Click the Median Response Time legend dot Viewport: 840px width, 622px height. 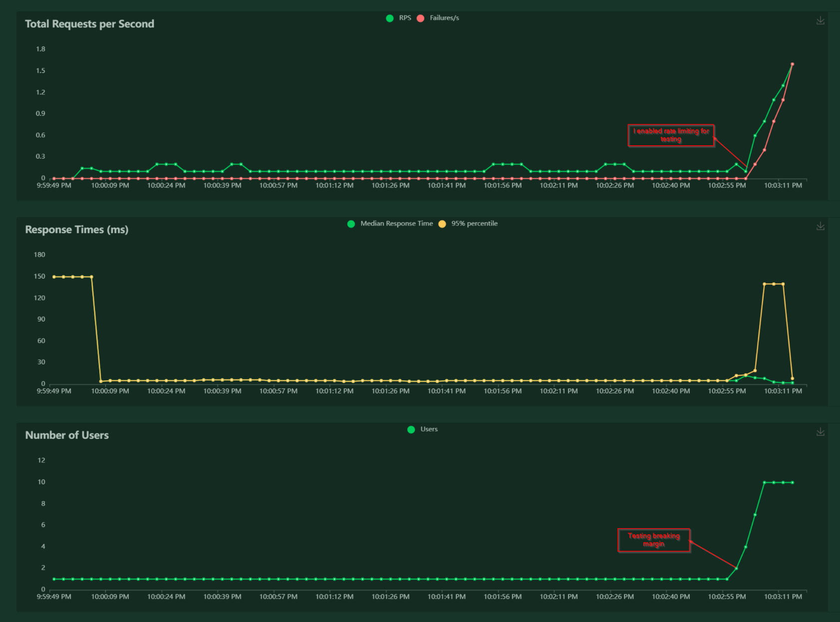(x=351, y=224)
